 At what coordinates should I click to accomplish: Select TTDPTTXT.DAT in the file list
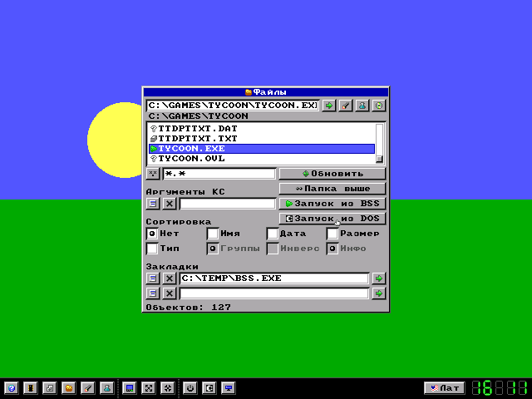[x=262, y=129]
